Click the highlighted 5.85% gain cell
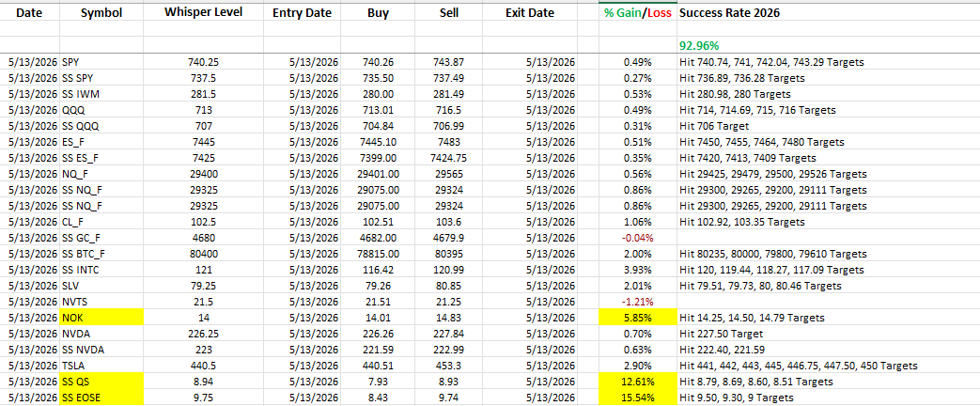980x406 pixels. (x=637, y=318)
